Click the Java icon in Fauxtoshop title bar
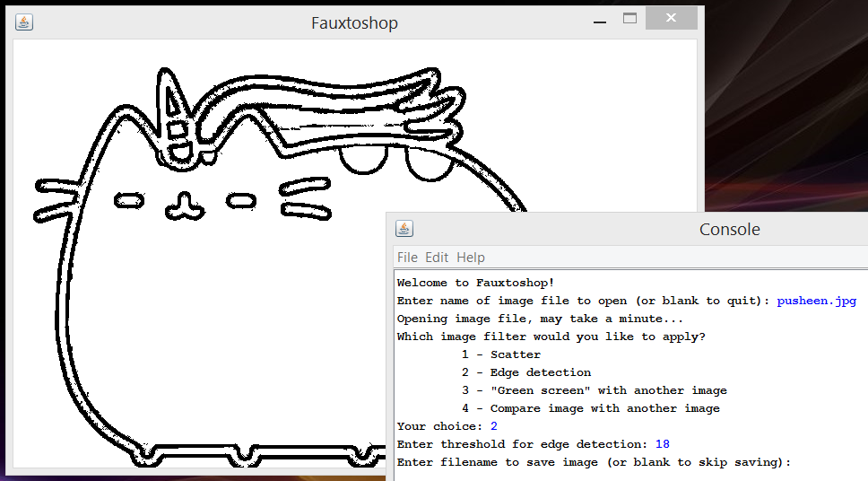The image size is (868, 481). click(x=24, y=22)
